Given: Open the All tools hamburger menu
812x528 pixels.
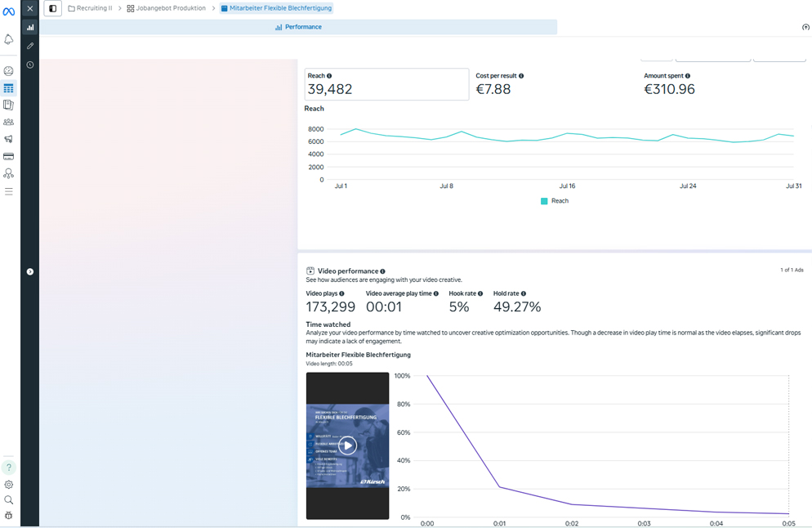Looking at the screenshot, I should coord(9,191).
